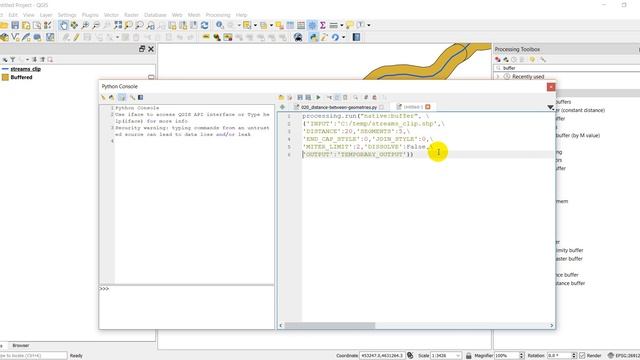The image size is (640, 360).
Task: Click the Processing Toolbox search field
Action: click(567, 68)
